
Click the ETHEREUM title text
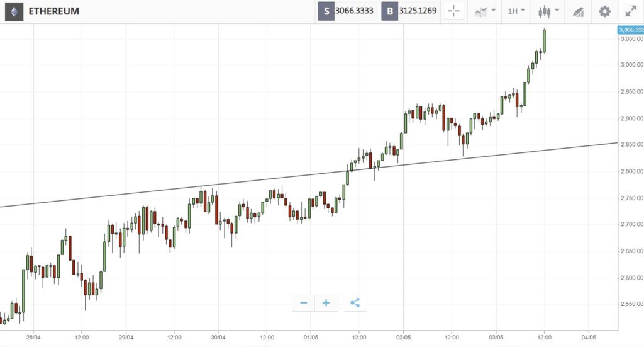point(54,11)
